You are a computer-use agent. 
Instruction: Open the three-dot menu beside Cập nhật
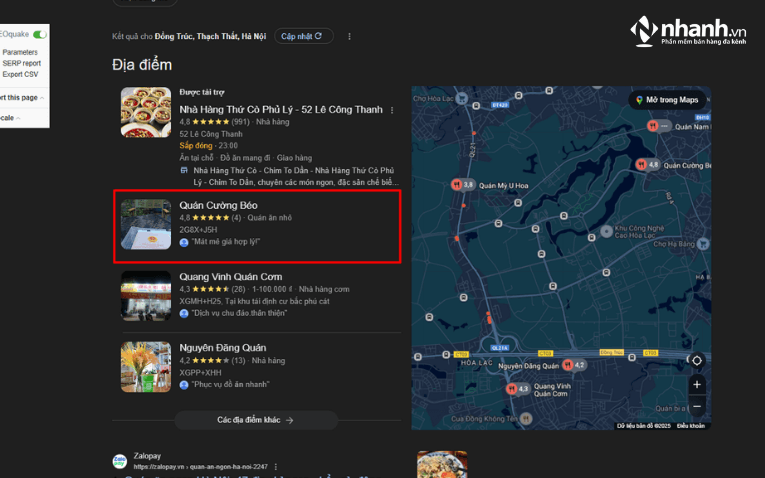coord(349,37)
